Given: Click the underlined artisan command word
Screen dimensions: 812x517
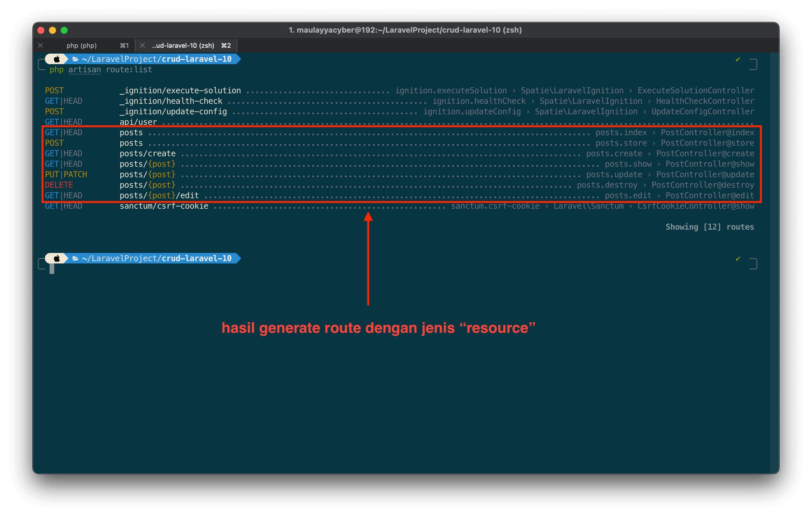Looking at the screenshot, I should (x=84, y=70).
